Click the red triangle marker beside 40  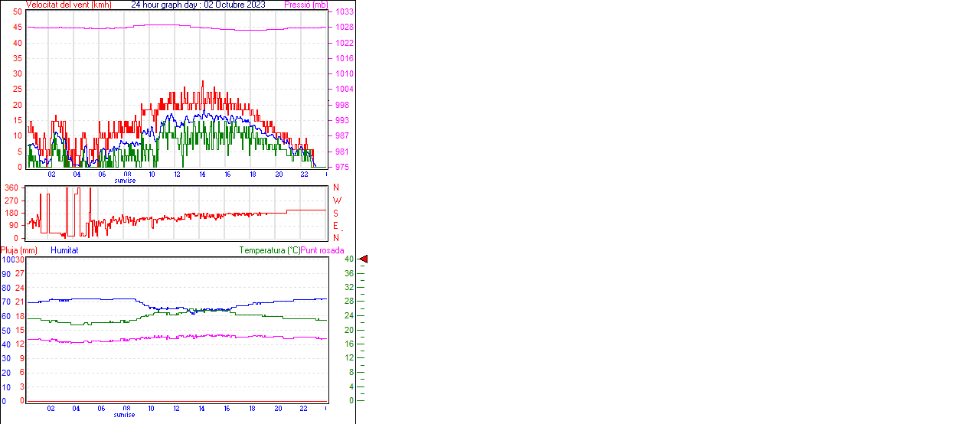click(364, 259)
